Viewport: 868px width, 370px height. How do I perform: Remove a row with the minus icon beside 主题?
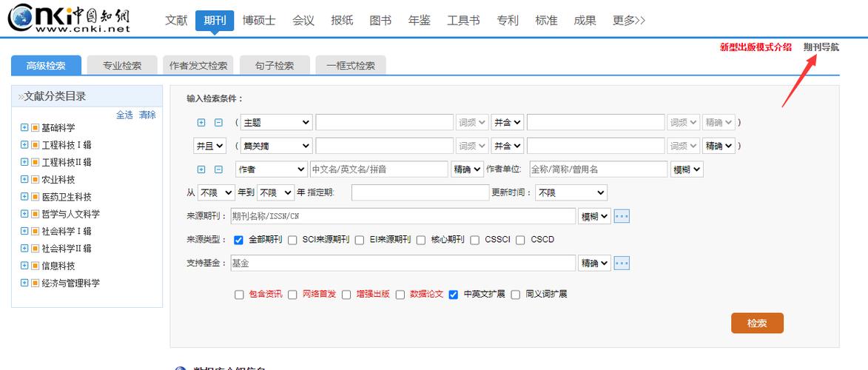tap(218, 122)
